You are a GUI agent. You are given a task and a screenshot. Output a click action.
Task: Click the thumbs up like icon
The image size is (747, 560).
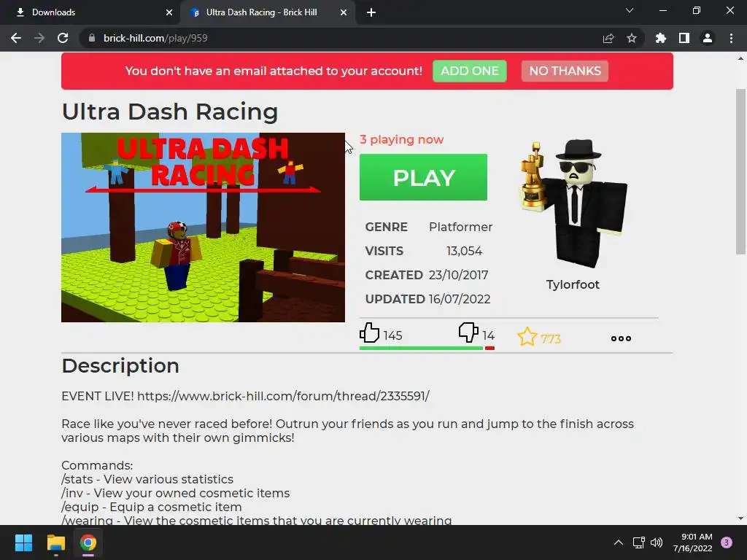[x=369, y=332]
